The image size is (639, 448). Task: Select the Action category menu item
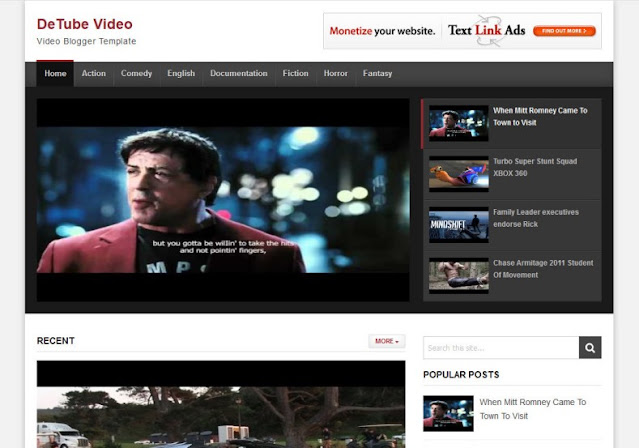click(94, 74)
